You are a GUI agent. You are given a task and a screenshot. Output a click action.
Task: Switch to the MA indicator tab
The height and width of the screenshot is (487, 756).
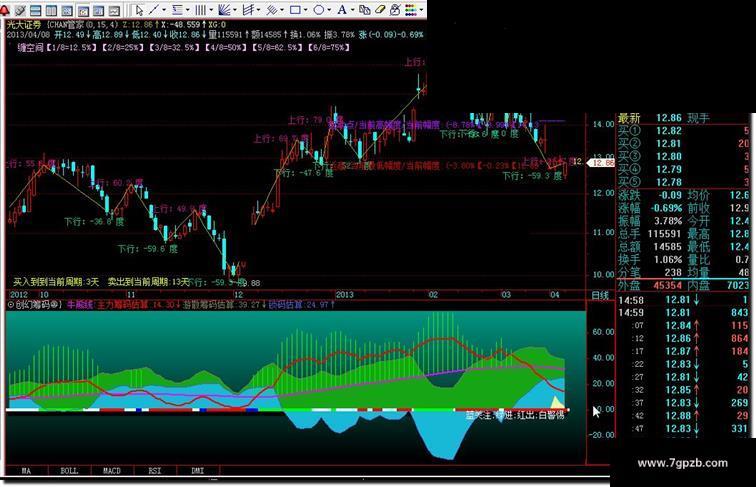point(27,471)
